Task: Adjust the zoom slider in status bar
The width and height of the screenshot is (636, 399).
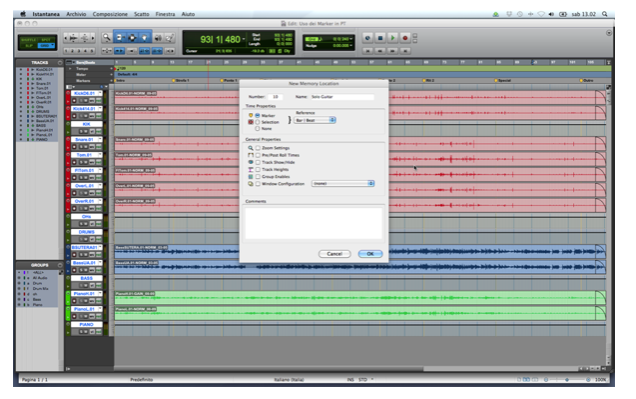Action: click(x=567, y=380)
